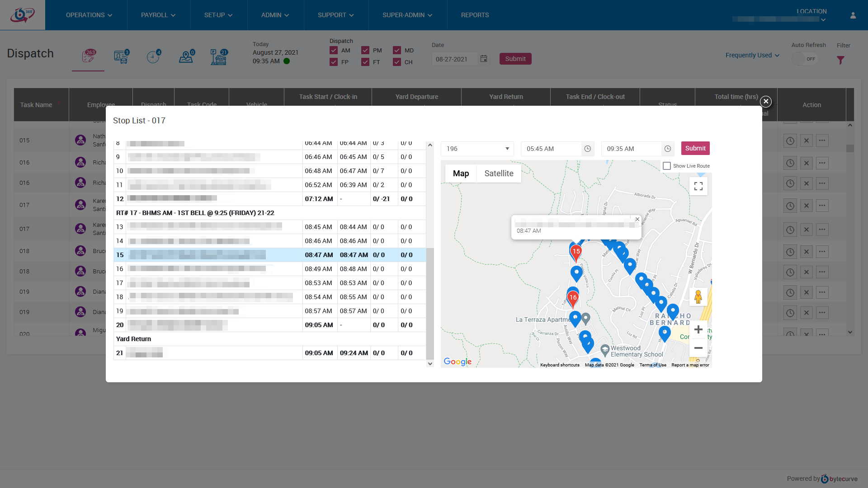Close the 08:47 AM map info window

637,219
